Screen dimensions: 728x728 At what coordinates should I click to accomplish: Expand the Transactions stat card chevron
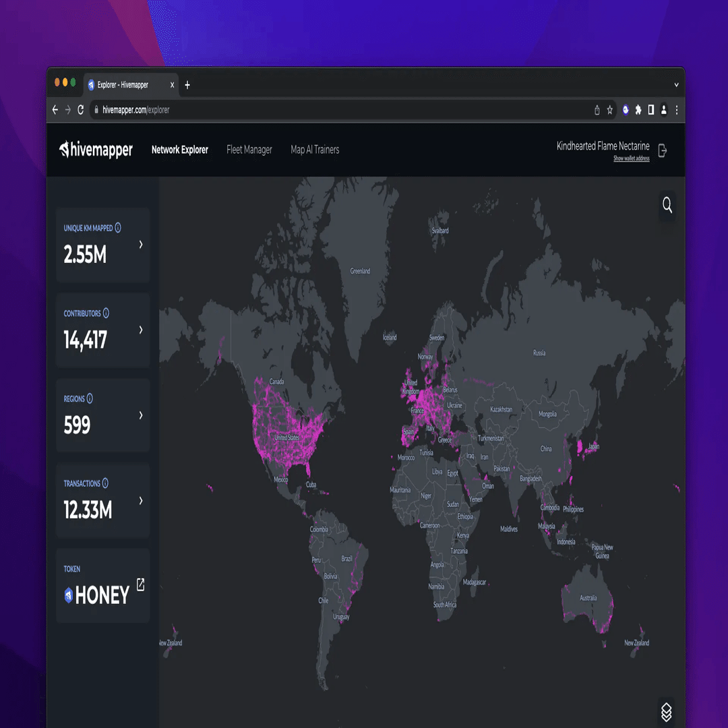(x=140, y=501)
